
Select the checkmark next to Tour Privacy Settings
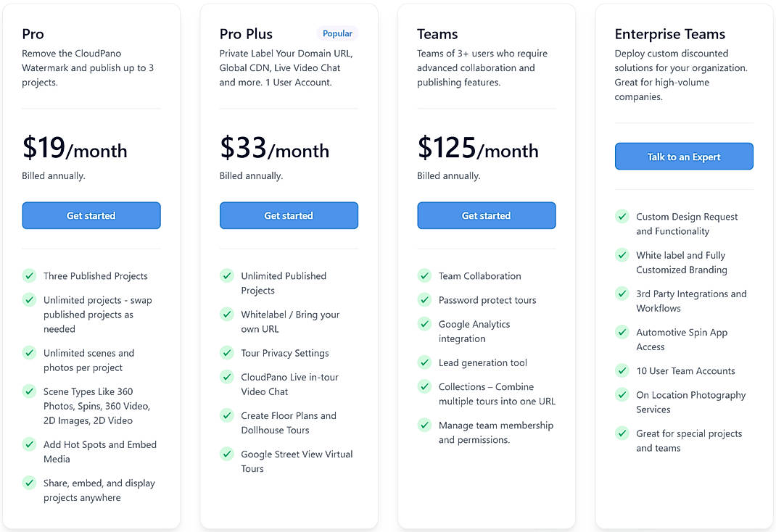tap(227, 353)
